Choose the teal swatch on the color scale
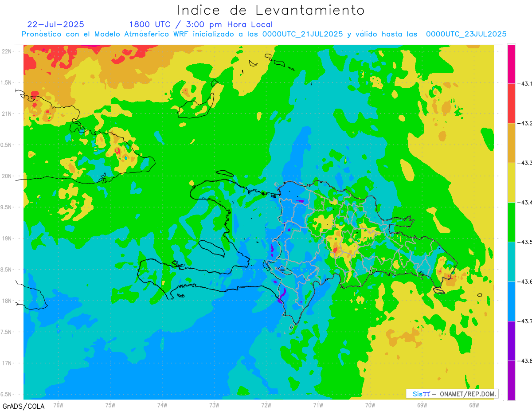Image resolution: width=532 pixels, height=411 pixels. 511,262
